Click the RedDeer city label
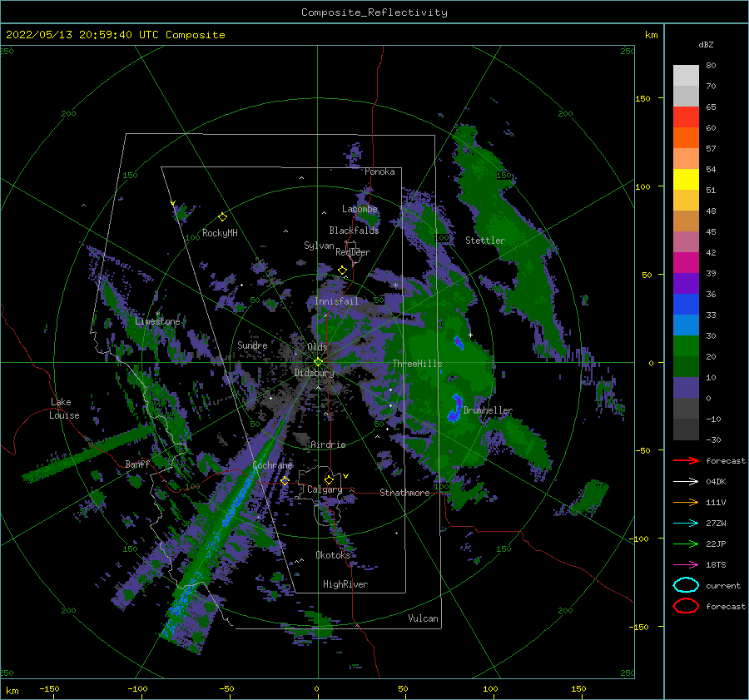The height and width of the screenshot is (700, 749). [x=353, y=252]
